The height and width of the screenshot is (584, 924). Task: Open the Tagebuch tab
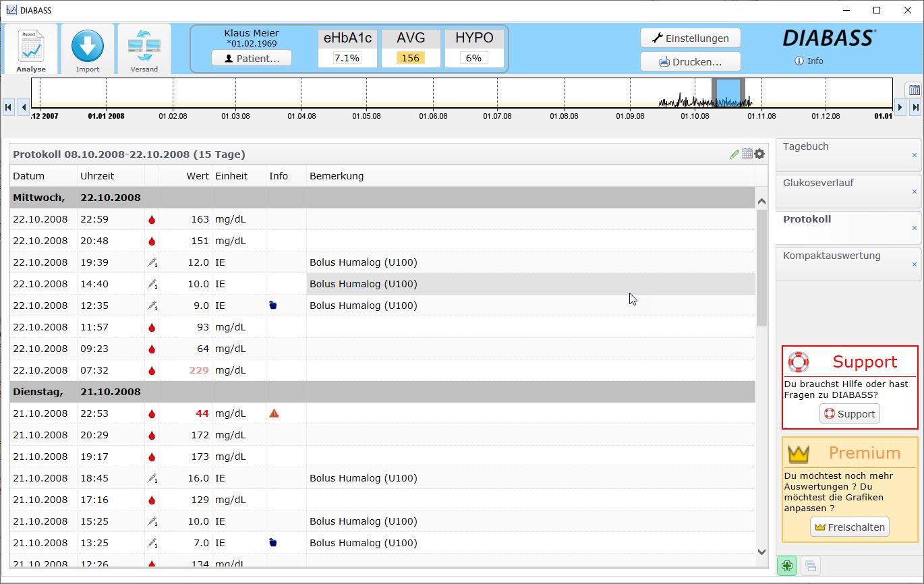[806, 146]
